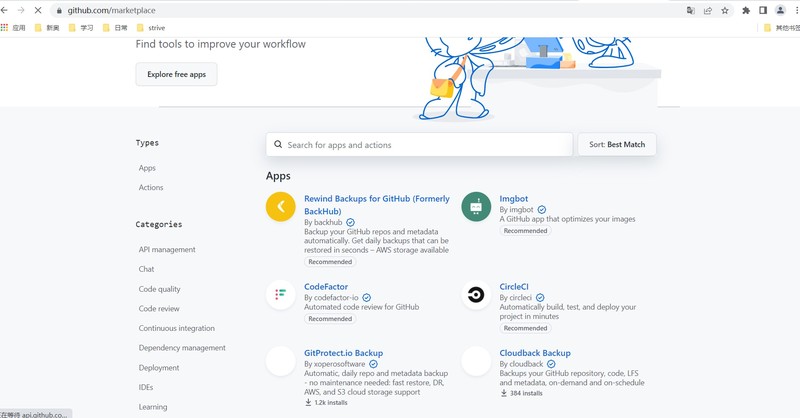Select the API management category
The height and width of the screenshot is (418, 800).
tap(167, 250)
